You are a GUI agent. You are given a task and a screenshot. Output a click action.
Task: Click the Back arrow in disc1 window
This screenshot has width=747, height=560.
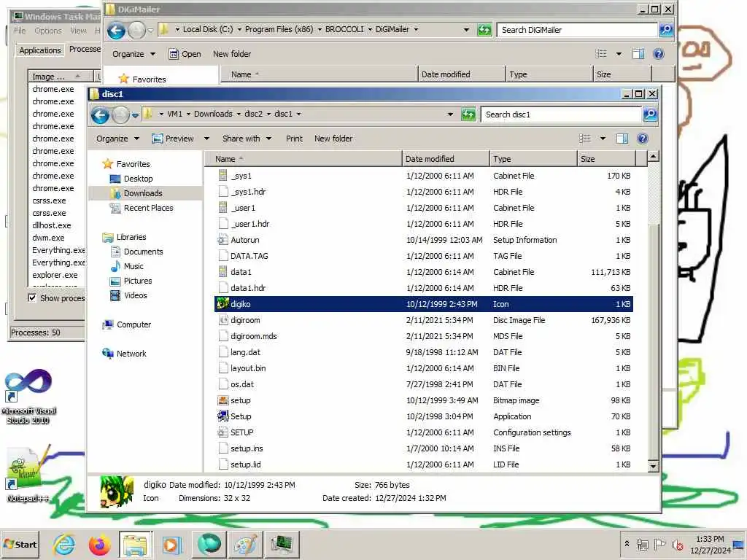[101, 114]
